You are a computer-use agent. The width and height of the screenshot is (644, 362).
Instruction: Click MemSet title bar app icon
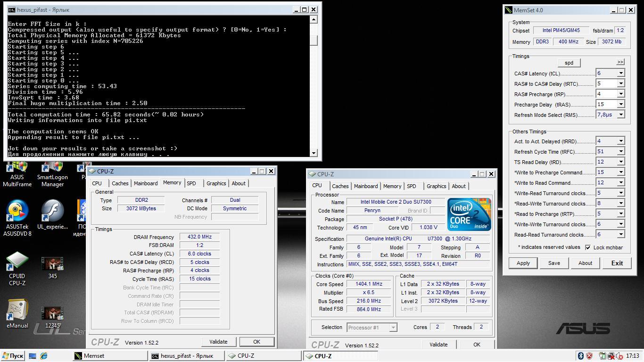click(509, 10)
